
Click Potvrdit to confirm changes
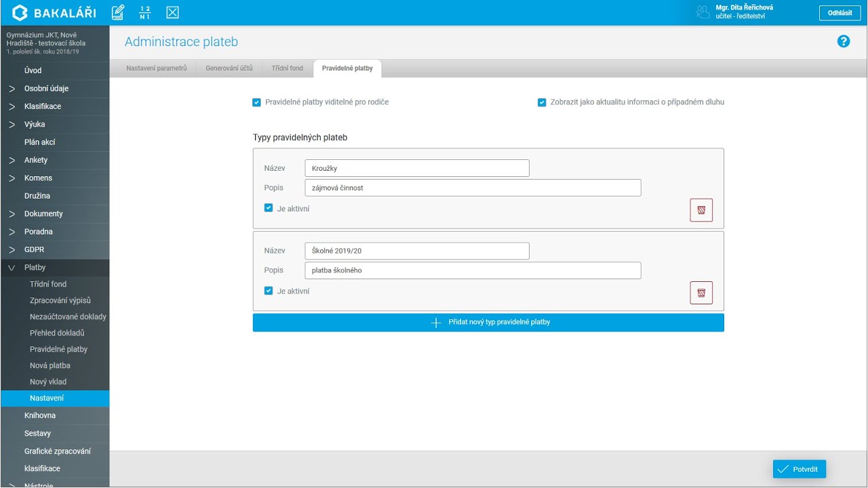[800, 469]
